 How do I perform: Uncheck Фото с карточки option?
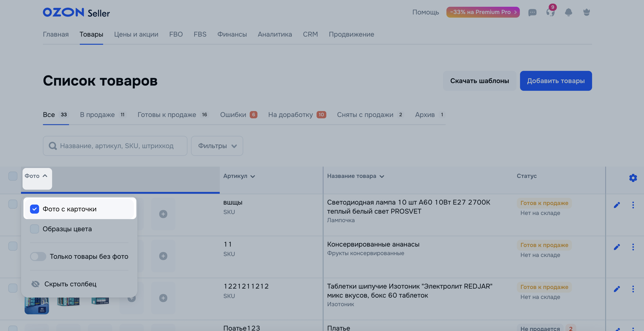point(35,209)
